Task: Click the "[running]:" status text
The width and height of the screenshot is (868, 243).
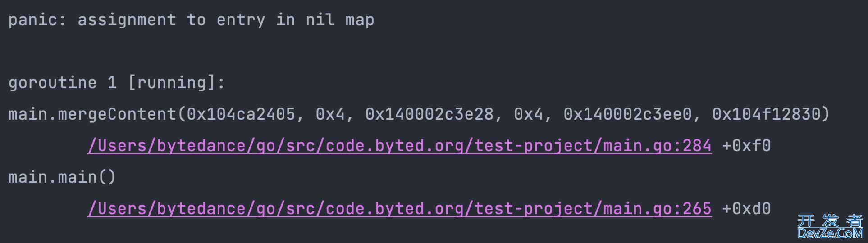Action: coord(176,83)
